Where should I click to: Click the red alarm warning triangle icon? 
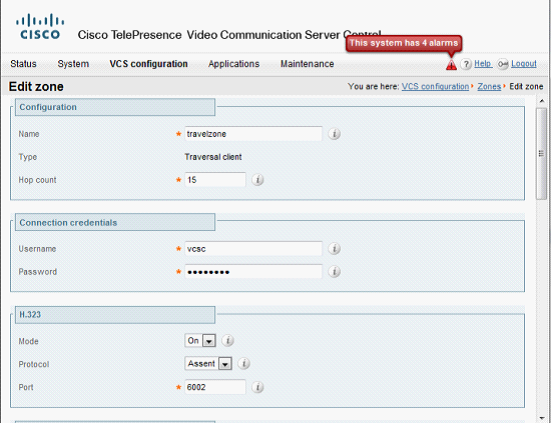[x=451, y=65]
